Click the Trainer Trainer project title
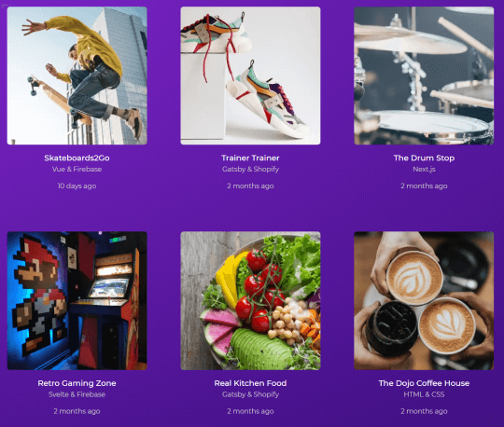Screen dimensions: 504x427 click(x=250, y=158)
